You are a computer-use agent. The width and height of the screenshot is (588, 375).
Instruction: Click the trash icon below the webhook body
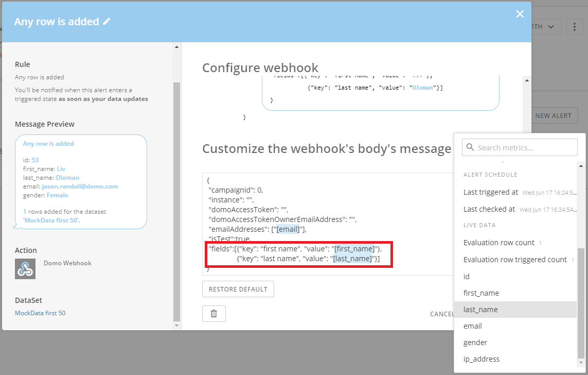pyautogui.click(x=213, y=313)
